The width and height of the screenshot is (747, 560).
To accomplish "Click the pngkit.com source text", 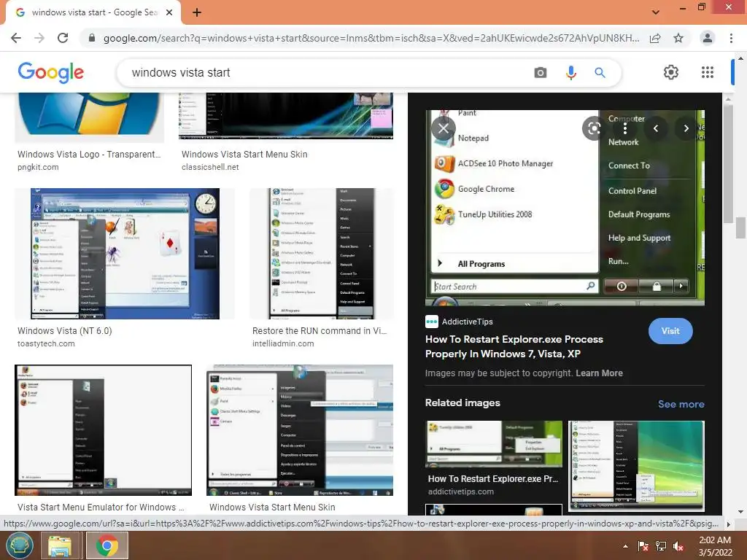I will 38,167.
